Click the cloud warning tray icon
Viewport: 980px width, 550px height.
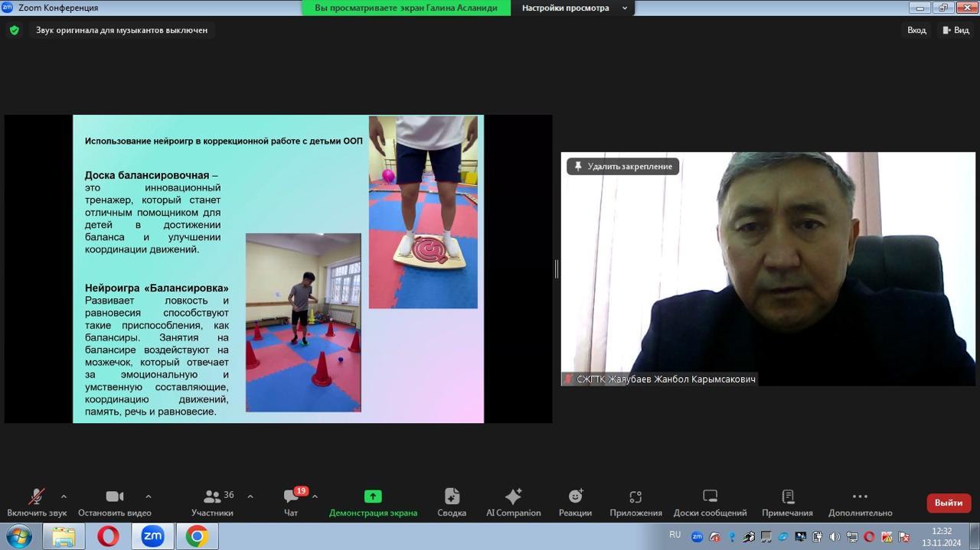pos(714,537)
